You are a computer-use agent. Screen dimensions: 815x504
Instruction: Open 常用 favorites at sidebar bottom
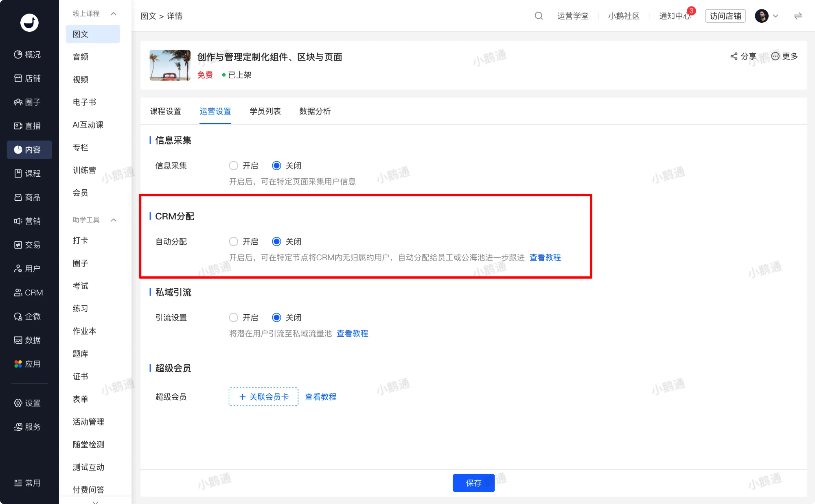[27, 483]
